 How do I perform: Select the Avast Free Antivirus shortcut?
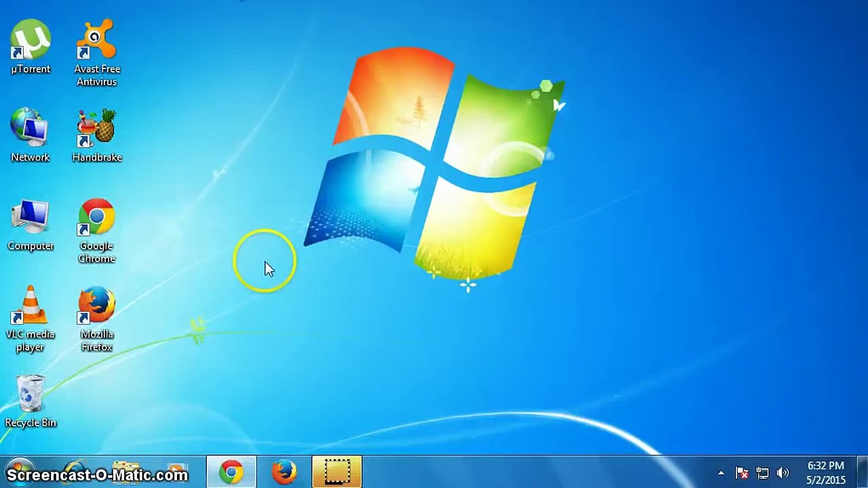[97, 54]
